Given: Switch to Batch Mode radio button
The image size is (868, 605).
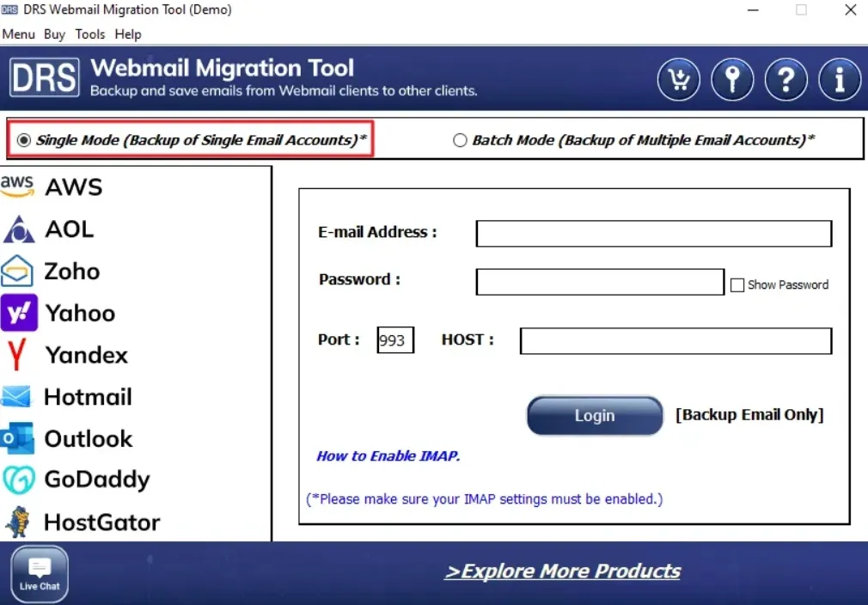Looking at the screenshot, I should click(460, 140).
